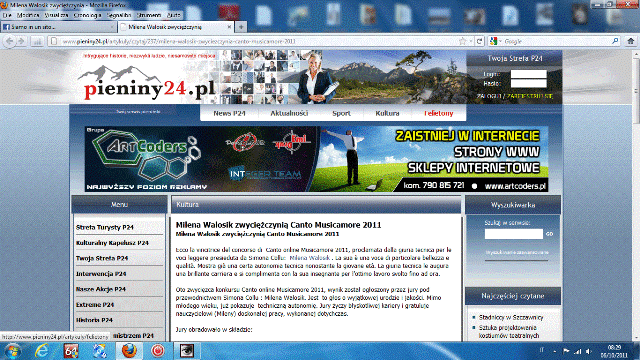
Task: Click the Szukaj w serwisie search field
Action: [x=514, y=234]
